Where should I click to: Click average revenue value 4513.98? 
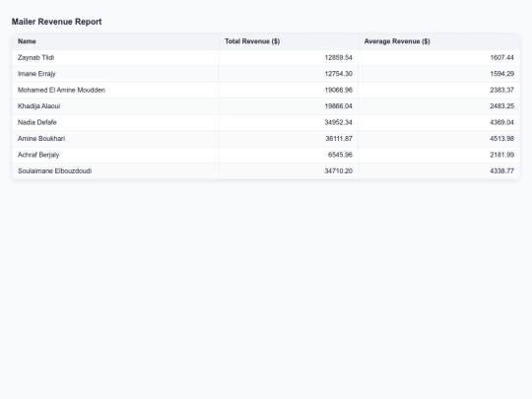click(501, 139)
